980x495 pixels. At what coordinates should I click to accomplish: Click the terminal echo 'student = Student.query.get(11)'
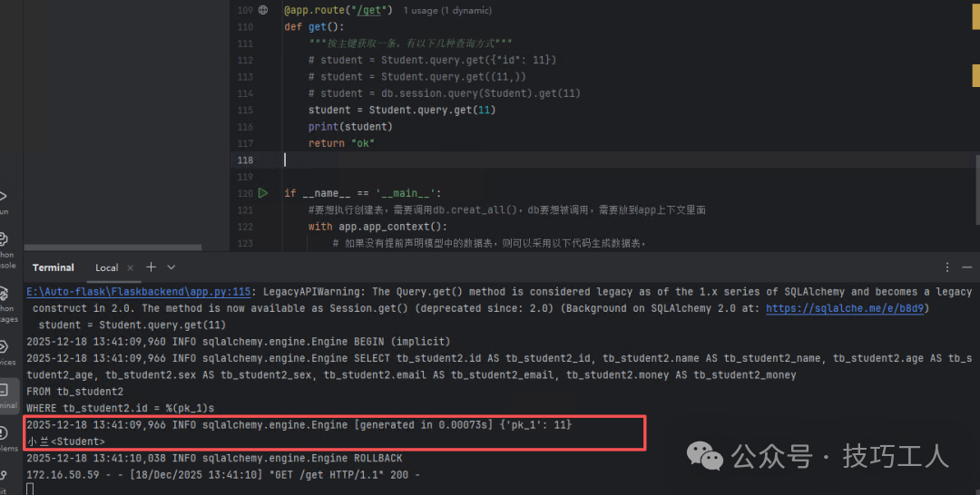pyautogui.click(x=132, y=325)
